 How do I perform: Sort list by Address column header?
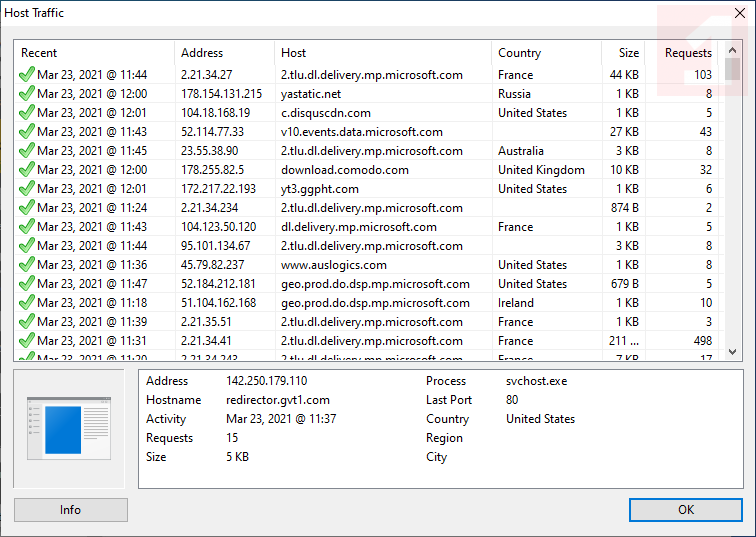[224, 53]
